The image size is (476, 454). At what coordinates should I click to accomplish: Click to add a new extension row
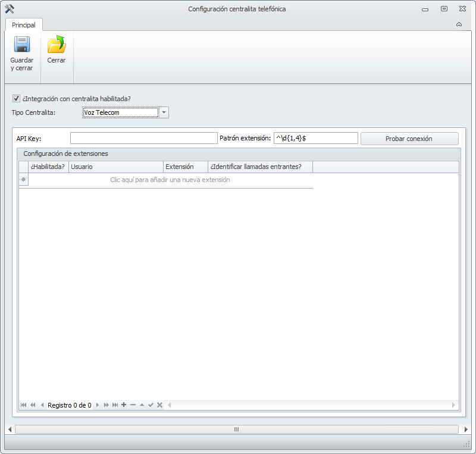pos(170,180)
